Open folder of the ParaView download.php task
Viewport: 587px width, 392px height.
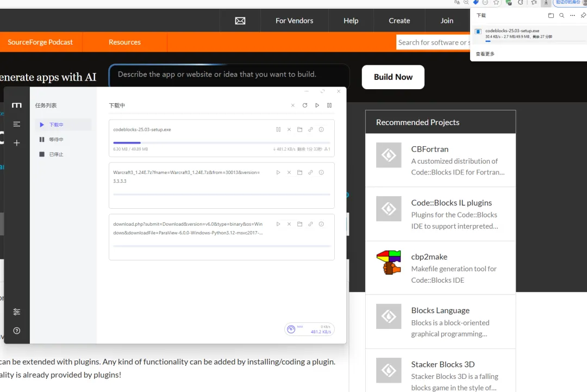(x=299, y=224)
